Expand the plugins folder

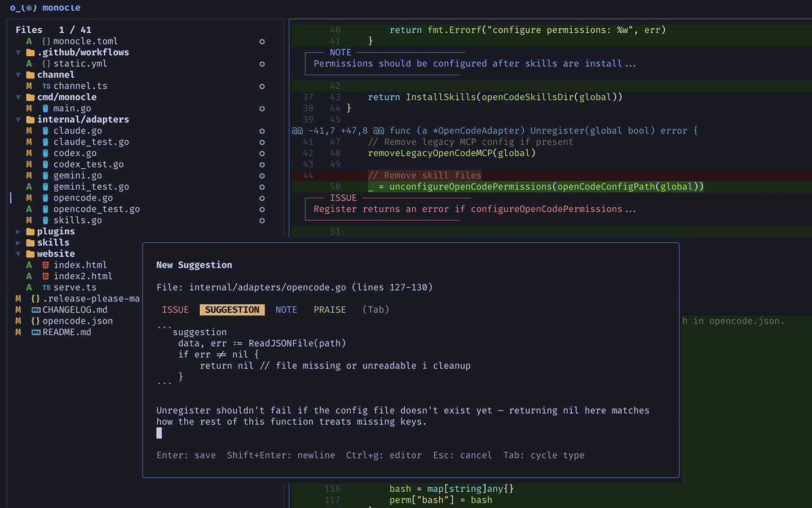18,231
